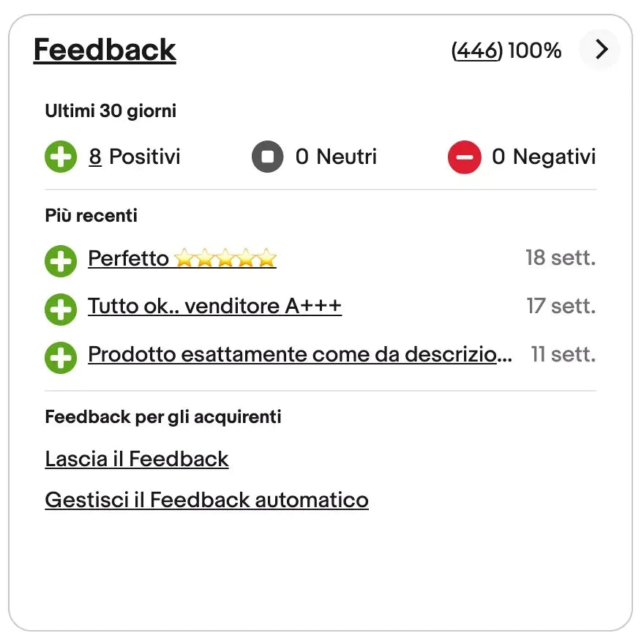
Task: Open the Feedback heading link
Action: 105,50
